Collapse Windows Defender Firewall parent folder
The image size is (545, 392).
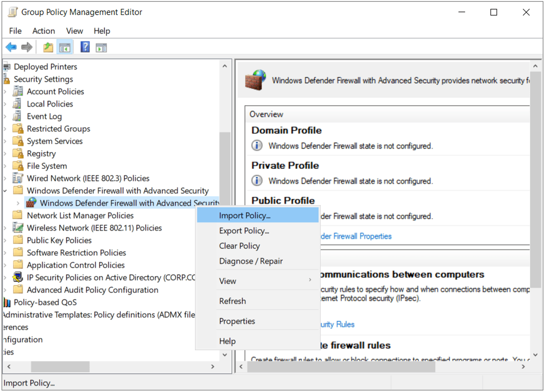[x=5, y=191]
